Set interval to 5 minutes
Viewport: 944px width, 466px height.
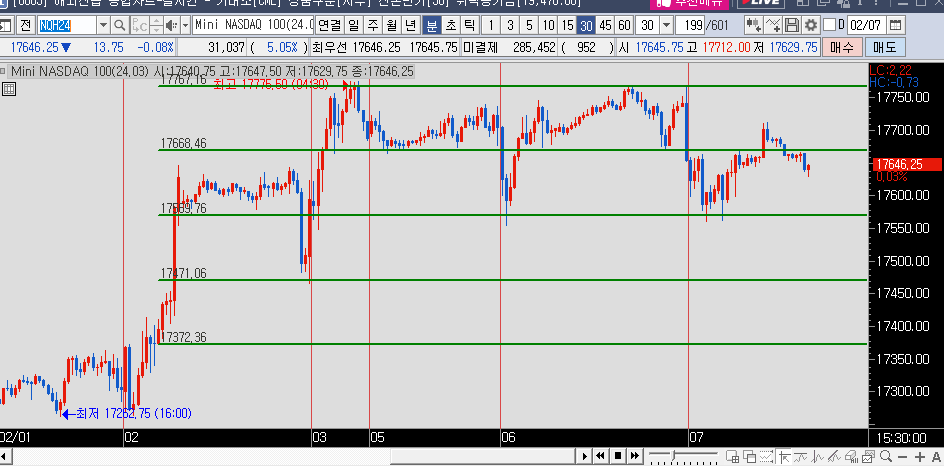(529, 25)
